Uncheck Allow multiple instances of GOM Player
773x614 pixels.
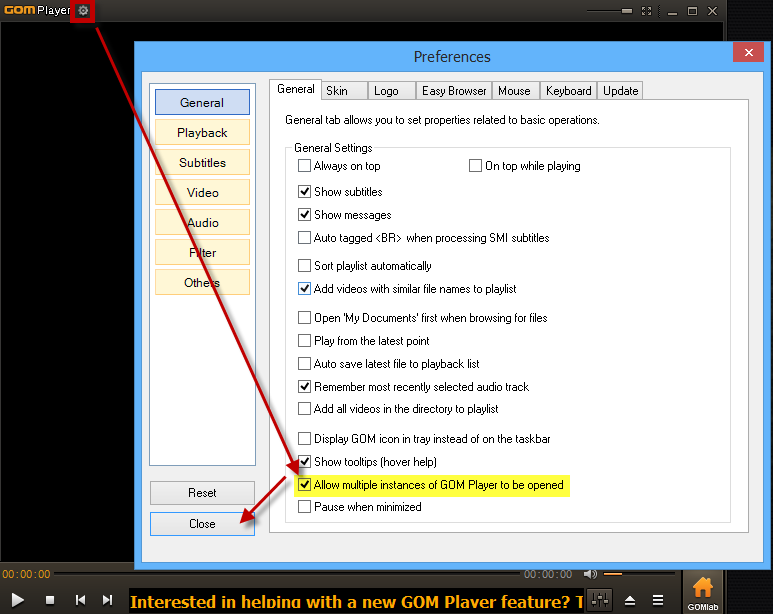pos(304,485)
